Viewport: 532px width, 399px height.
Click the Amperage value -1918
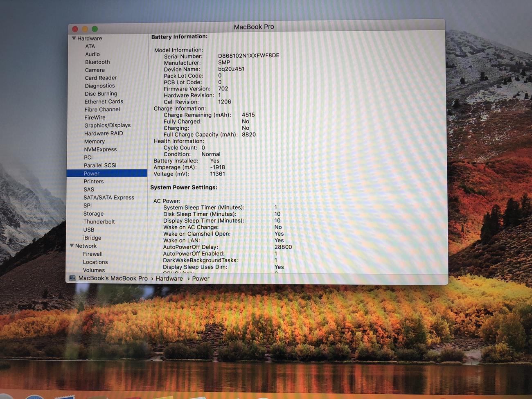tap(218, 167)
